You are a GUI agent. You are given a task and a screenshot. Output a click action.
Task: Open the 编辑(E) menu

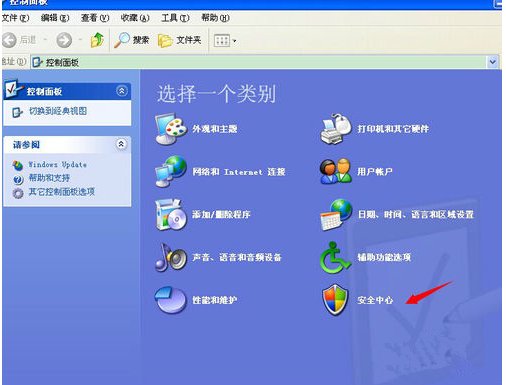point(55,18)
